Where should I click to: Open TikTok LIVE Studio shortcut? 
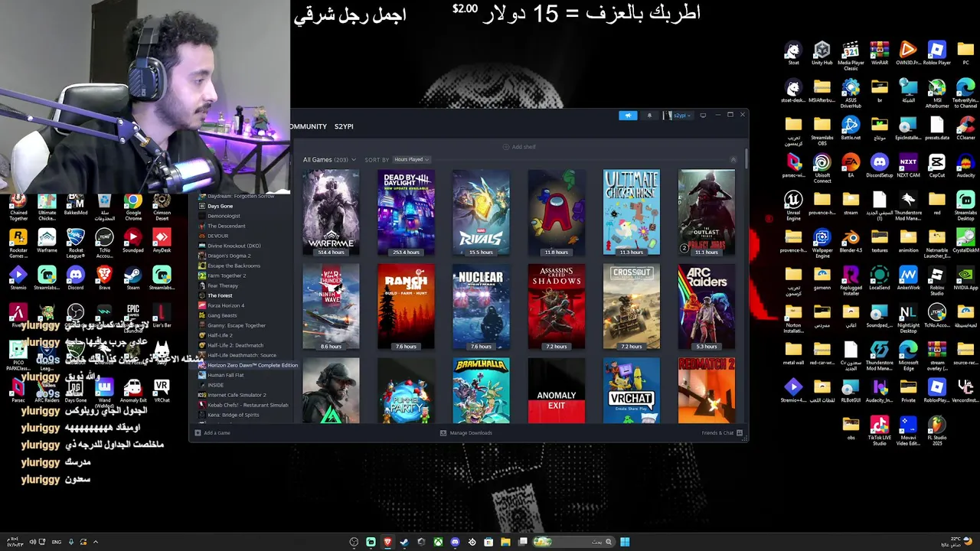coord(880,431)
